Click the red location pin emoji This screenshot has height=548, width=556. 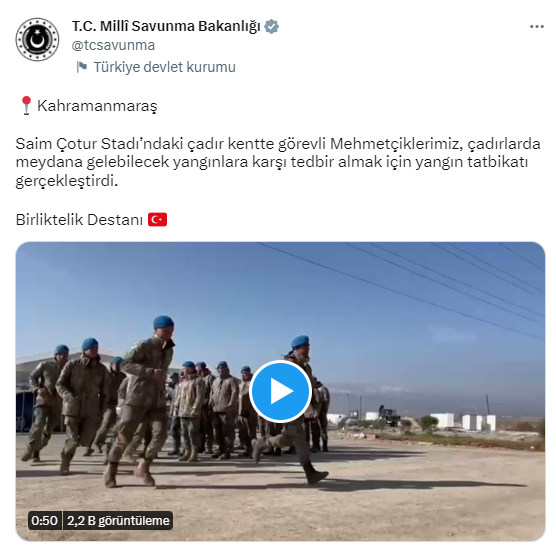(26, 105)
